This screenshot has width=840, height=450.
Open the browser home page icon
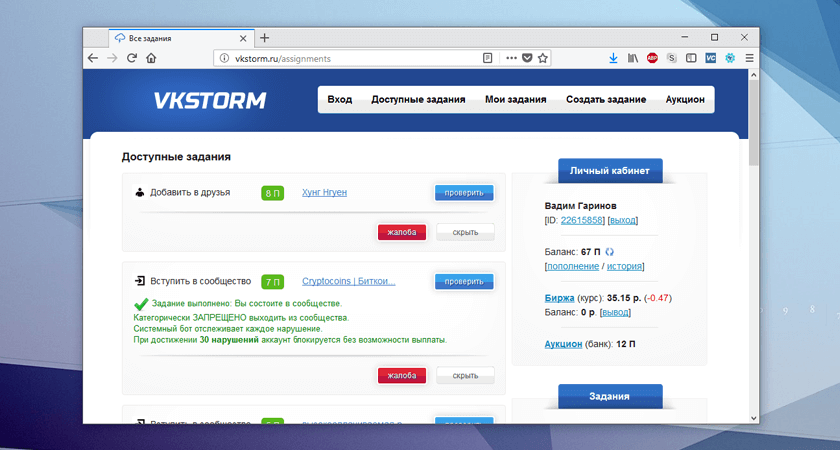click(151, 58)
